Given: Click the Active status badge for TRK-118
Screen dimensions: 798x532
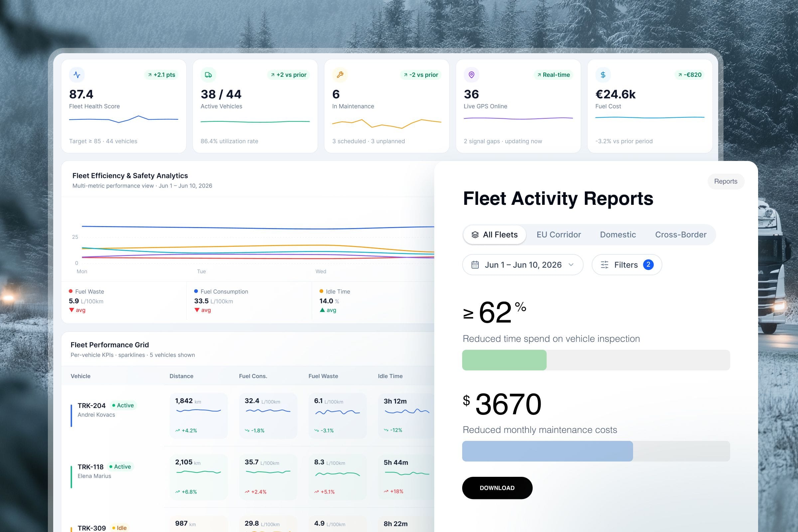Looking at the screenshot, I should (120, 467).
